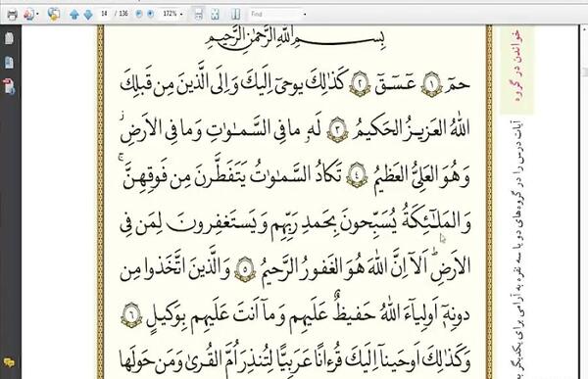Click the vertical scrollbar on the right edge
Viewport: 588px width, 379px height.
[585, 203]
